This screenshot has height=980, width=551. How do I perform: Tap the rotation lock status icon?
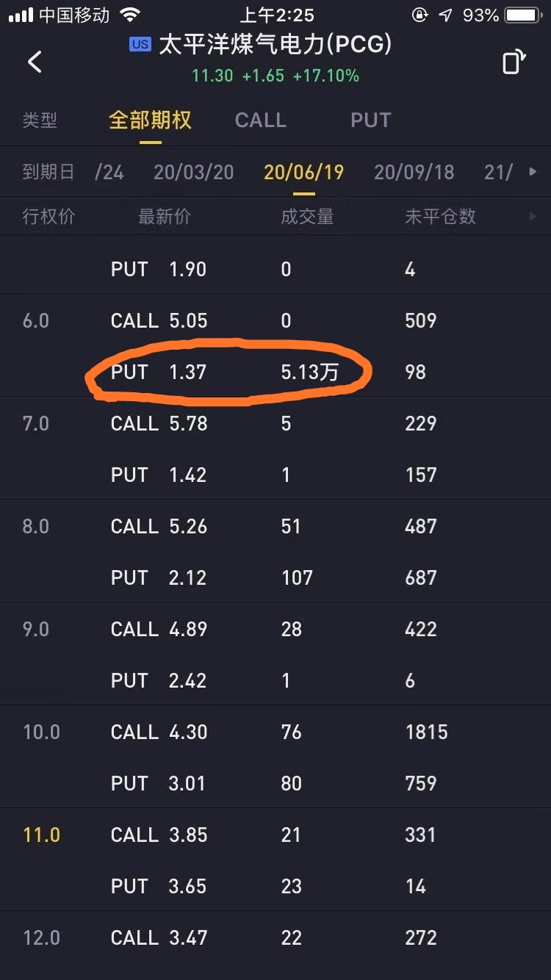420,15
